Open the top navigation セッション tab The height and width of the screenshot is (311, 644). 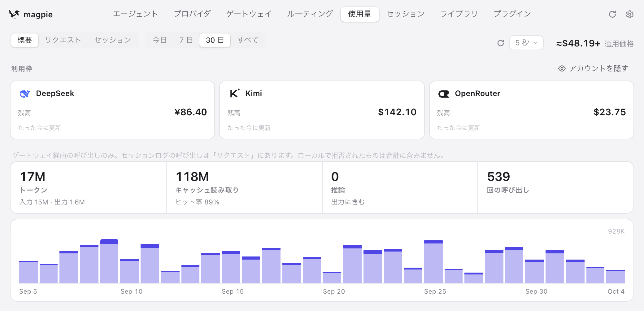click(406, 14)
